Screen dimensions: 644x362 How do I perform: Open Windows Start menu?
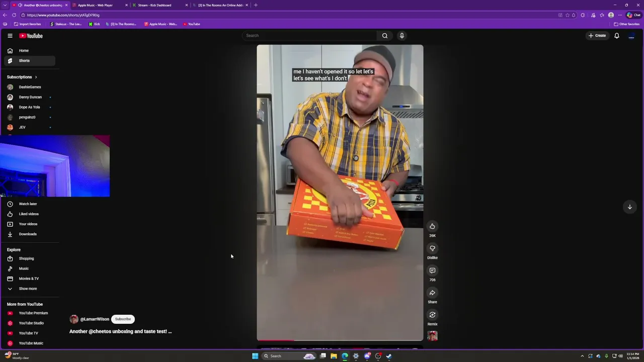pyautogui.click(x=255, y=356)
